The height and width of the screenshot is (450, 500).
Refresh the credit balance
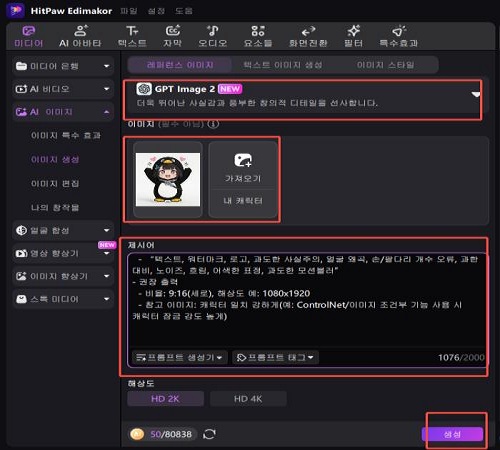(209, 434)
